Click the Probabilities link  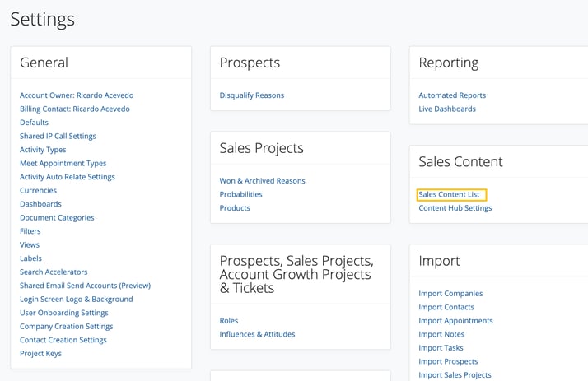(x=240, y=194)
